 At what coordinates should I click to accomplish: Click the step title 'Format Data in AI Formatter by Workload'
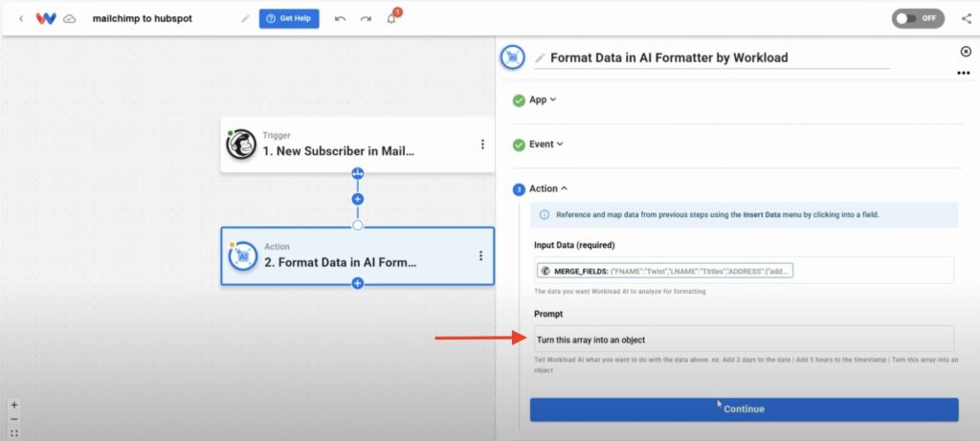pos(669,58)
